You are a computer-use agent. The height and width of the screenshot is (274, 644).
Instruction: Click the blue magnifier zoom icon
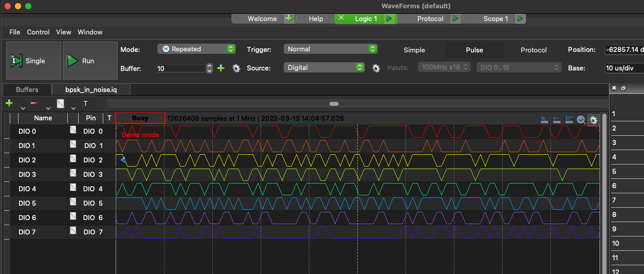pos(581,120)
